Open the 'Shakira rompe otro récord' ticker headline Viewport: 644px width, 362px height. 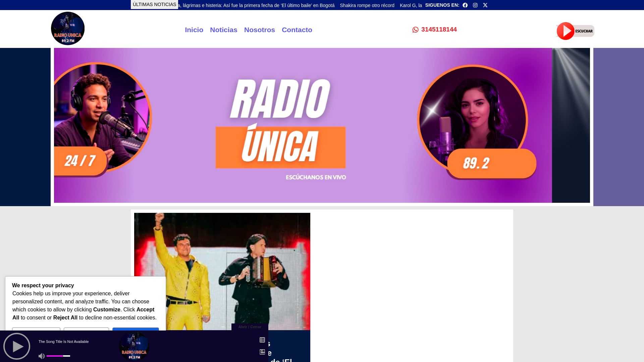coord(367,5)
